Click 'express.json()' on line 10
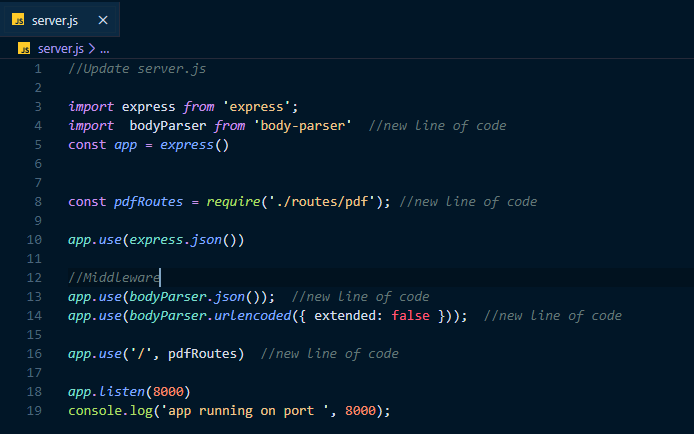Image resolution: width=694 pixels, height=434 pixels. pos(183,240)
